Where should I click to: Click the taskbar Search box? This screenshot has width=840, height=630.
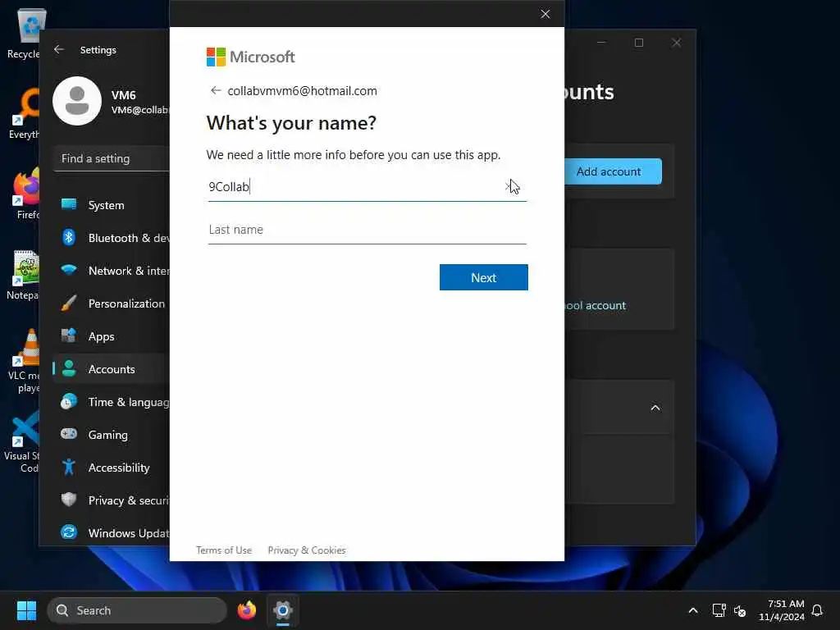137,610
